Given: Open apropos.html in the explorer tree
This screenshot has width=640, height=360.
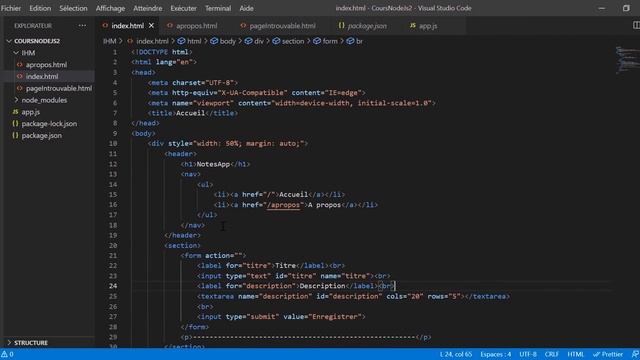Looking at the screenshot, I should (x=46, y=65).
